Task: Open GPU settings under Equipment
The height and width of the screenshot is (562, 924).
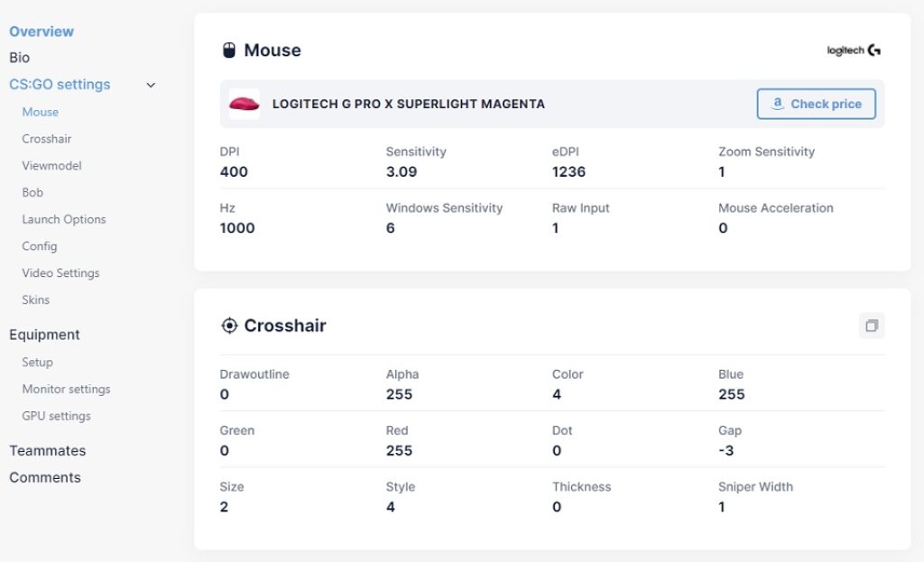Action: pyautogui.click(x=56, y=416)
